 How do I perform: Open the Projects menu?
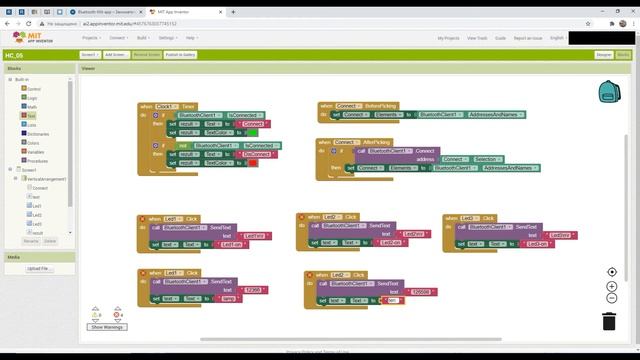91,38
